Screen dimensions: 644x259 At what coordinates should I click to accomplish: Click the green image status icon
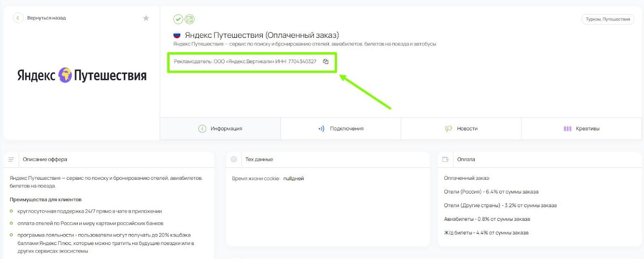point(190,19)
